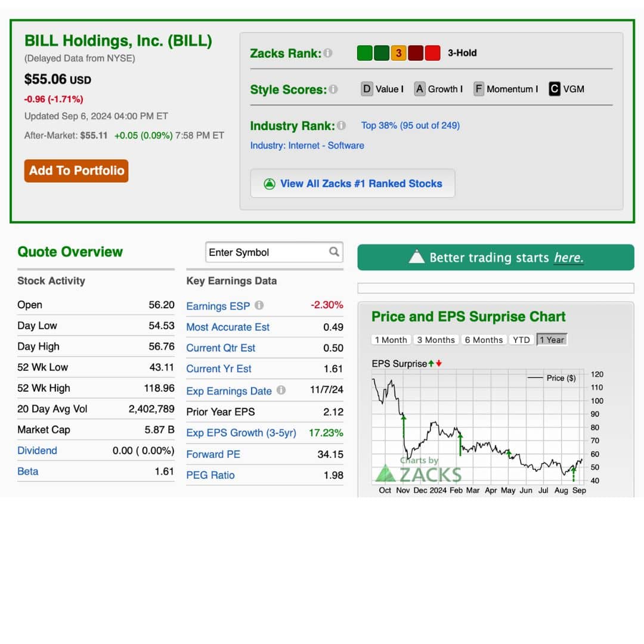The image size is (644, 644).
Task: Click the 52 Wk Low value 43.11
Action: 162,367
